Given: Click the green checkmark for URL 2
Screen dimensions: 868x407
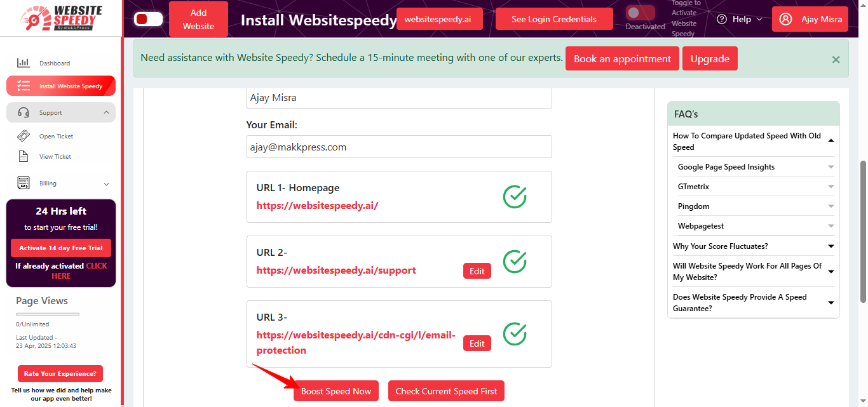Looking at the screenshot, I should [x=515, y=261].
